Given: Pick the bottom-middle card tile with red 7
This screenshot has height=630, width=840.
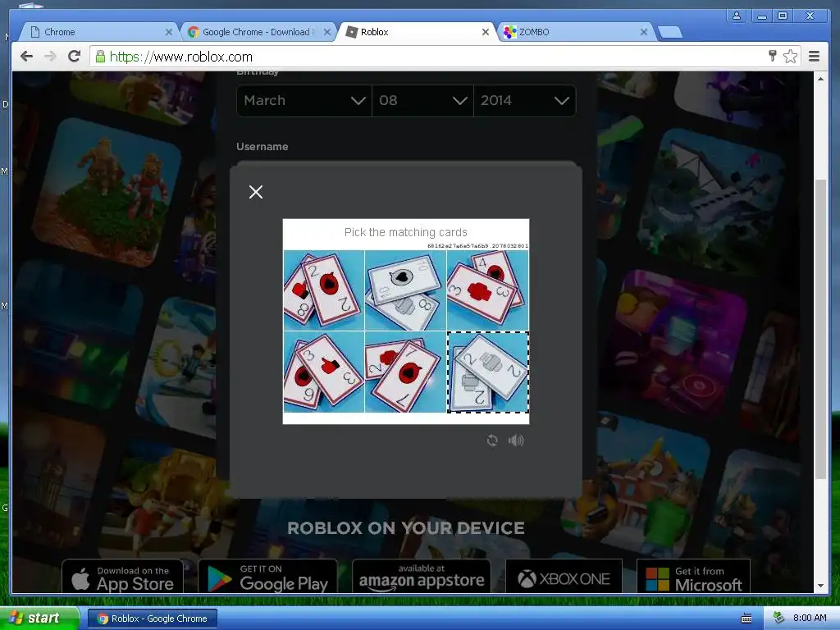Looking at the screenshot, I should [x=405, y=372].
